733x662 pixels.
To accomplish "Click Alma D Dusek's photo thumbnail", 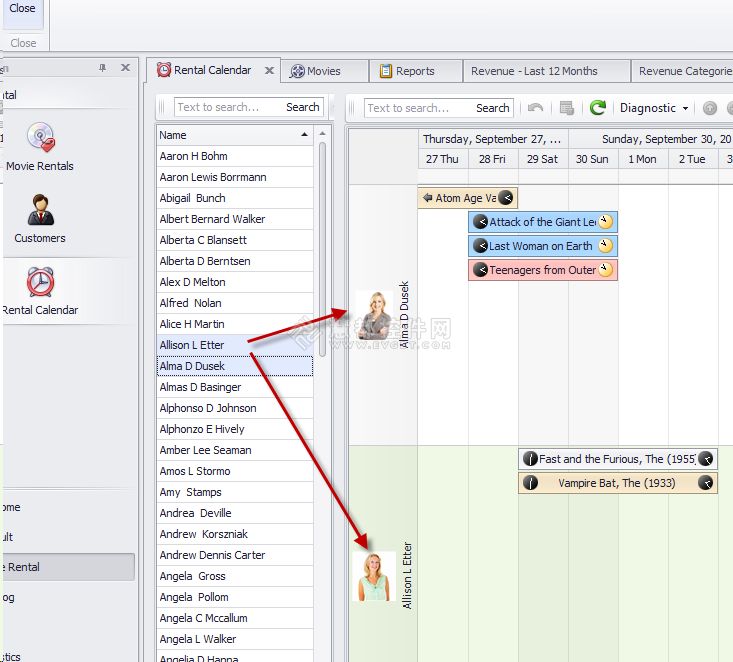I will click(x=374, y=316).
